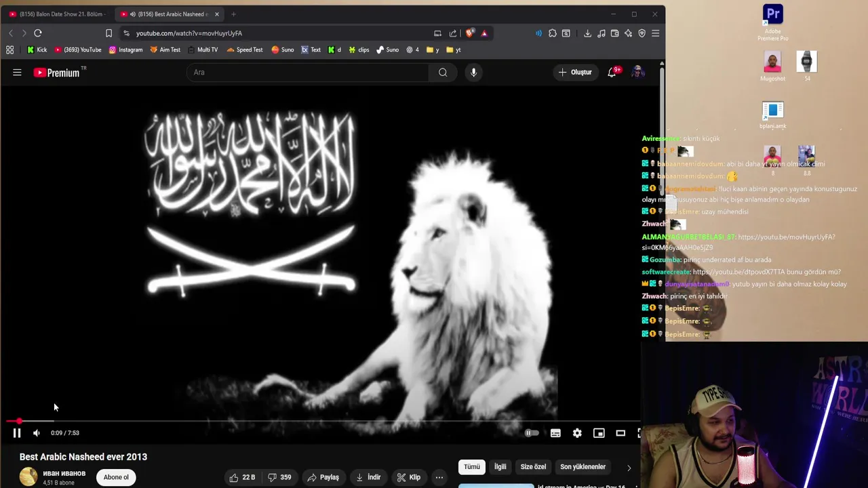Open more actions three-dot menu
Image resolution: width=868 pixels, height=488 pixels.
tap(439, 477)
